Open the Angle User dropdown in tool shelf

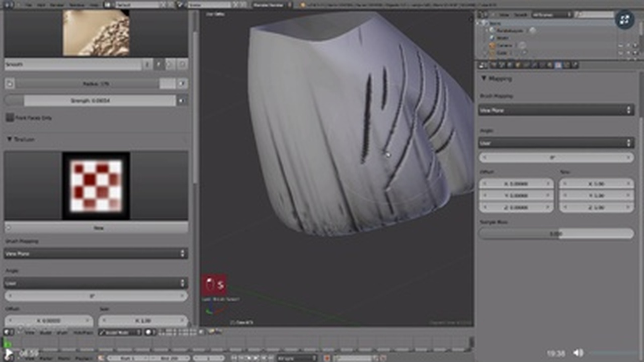tap(96, 283)
